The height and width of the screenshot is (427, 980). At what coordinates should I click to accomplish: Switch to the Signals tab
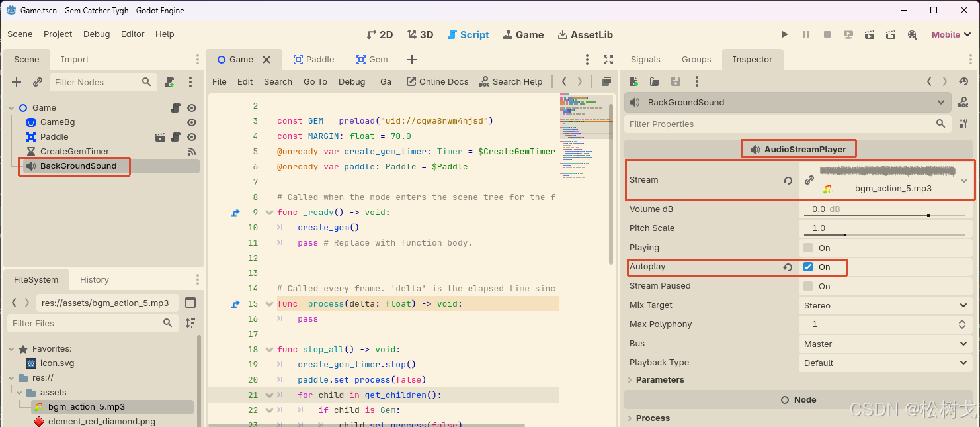click(645, 60)
